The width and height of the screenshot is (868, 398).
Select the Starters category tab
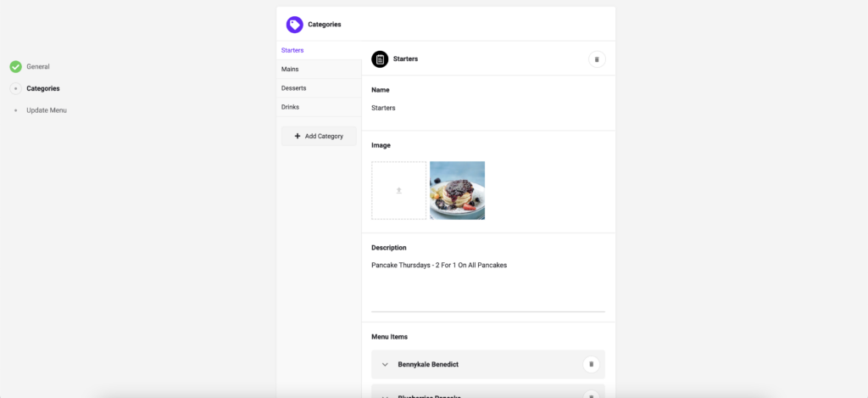pyautogui.click(x=319, y=50)
